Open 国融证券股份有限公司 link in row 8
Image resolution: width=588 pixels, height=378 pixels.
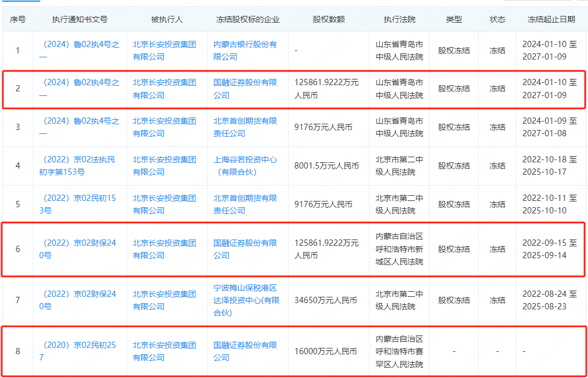pos(246,351)
